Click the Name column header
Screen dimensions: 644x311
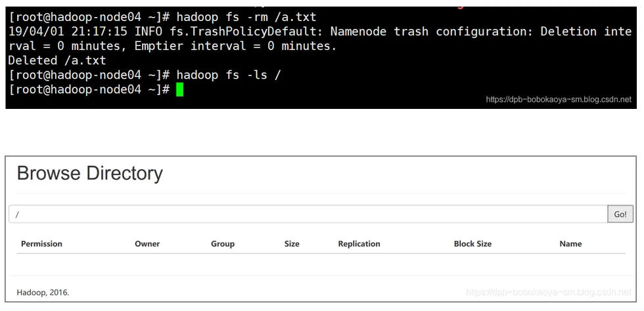click(570, 243)
